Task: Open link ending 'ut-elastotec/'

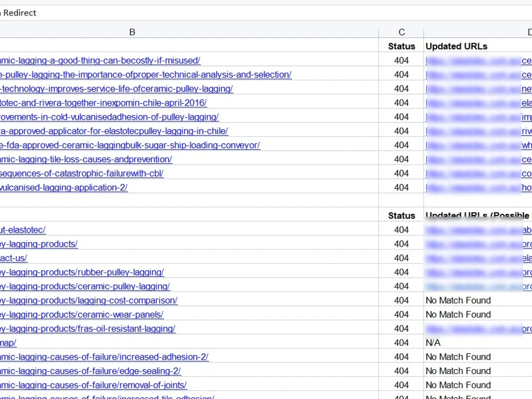Action: pos(23,230)
